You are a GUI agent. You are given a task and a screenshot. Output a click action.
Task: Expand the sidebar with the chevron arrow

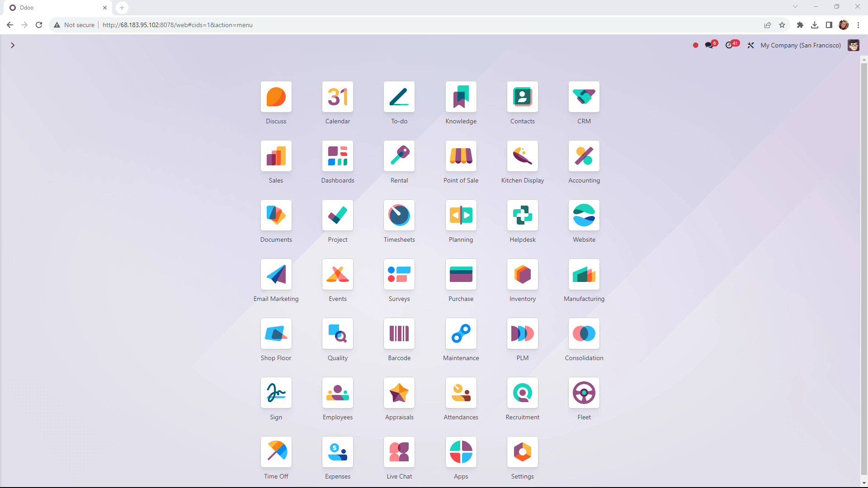[x=13, y=45]
